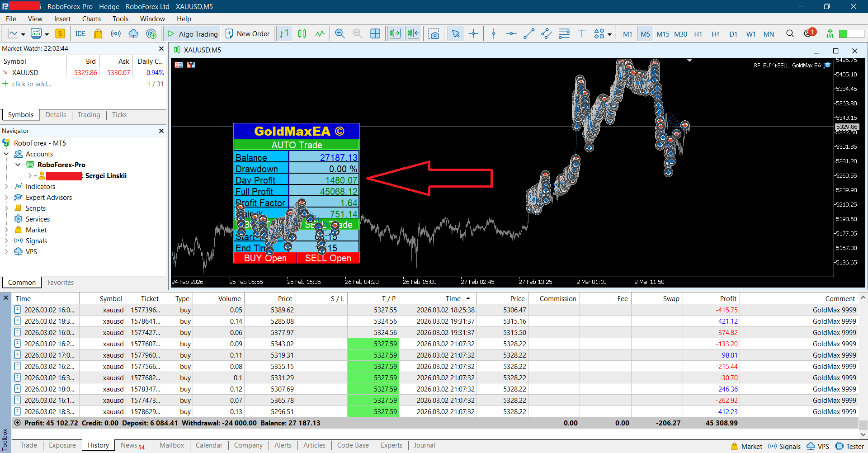Screen dimensions: 868x453
Task: Select the text label tool
Action: pos(582,34)
